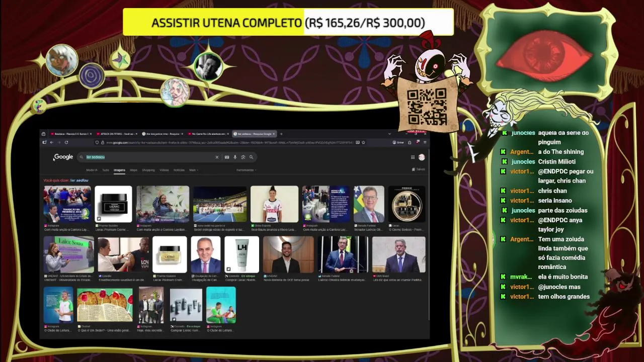
Task: Switch to the Batalaca browser tab
Action: 70,134
